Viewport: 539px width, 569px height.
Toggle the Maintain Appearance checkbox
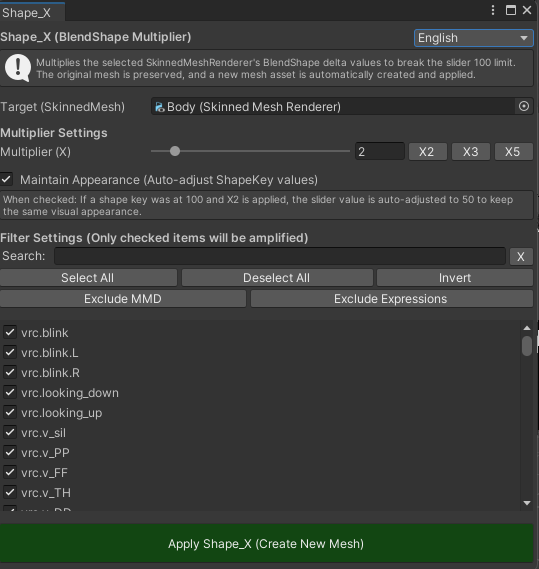7,179
